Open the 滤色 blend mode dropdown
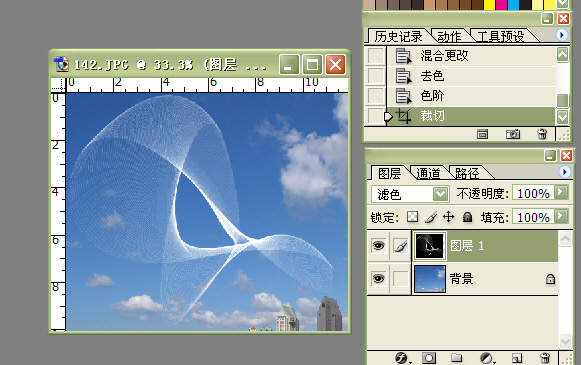 point(410,194)
